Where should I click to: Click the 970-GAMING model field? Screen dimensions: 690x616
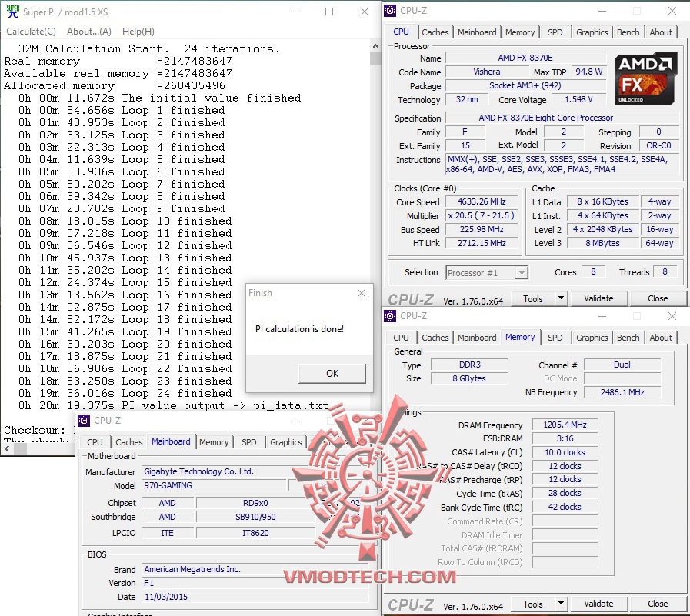click(215, 485)
